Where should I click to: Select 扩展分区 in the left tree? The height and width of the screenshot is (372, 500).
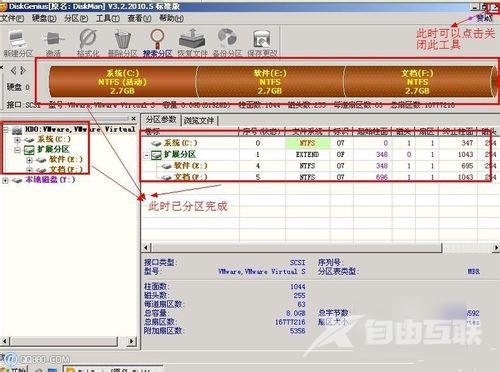tap(53, 149)
